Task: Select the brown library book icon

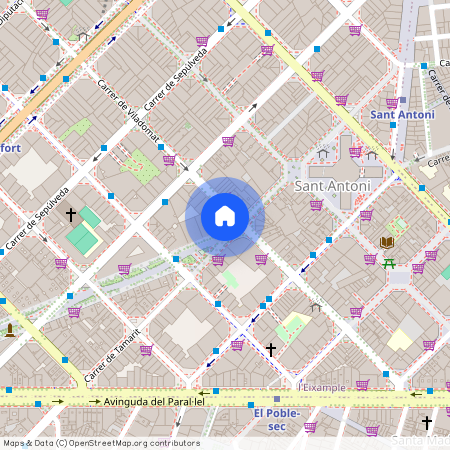Action: point(387,242)
